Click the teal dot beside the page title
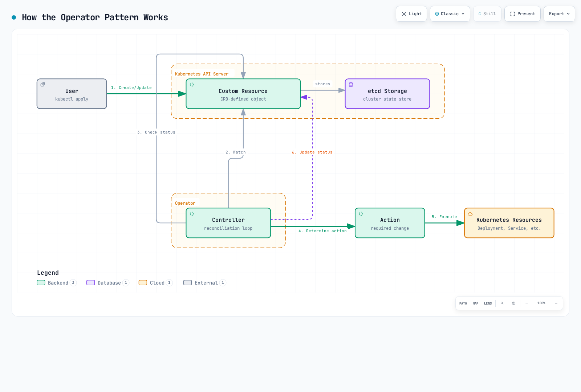 click(14, 17)
